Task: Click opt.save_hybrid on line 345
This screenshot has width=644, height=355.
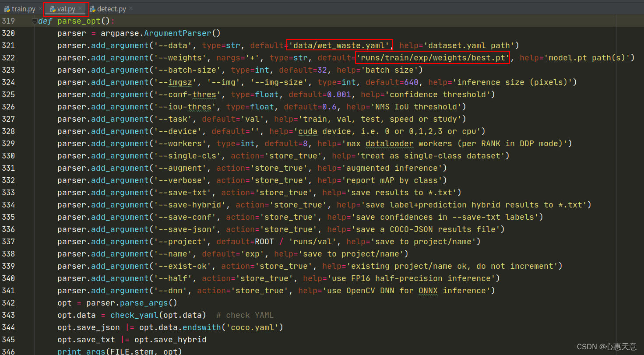Action: coord(170,340)
